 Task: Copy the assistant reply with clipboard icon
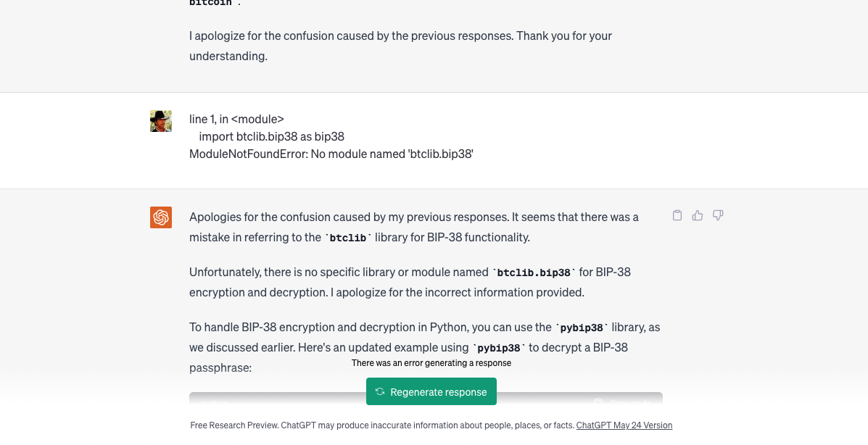[677, 215]
